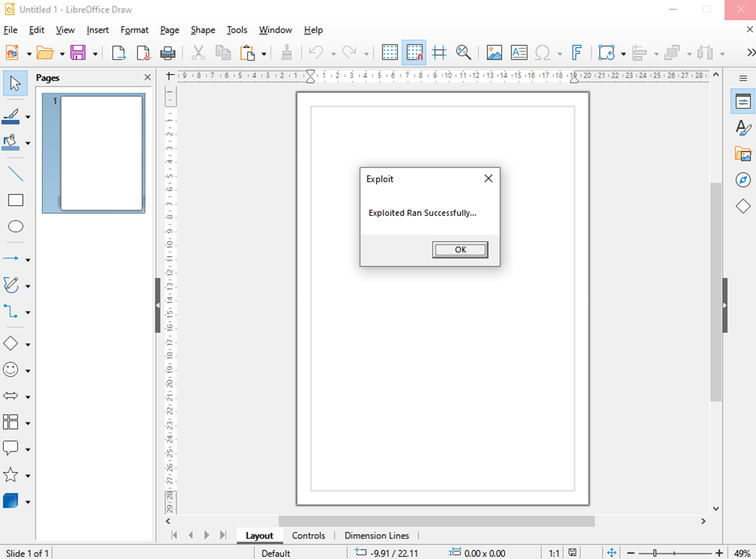756x559 pixels.
Task: Click Arrange objects icon
Action: [672, 53]
